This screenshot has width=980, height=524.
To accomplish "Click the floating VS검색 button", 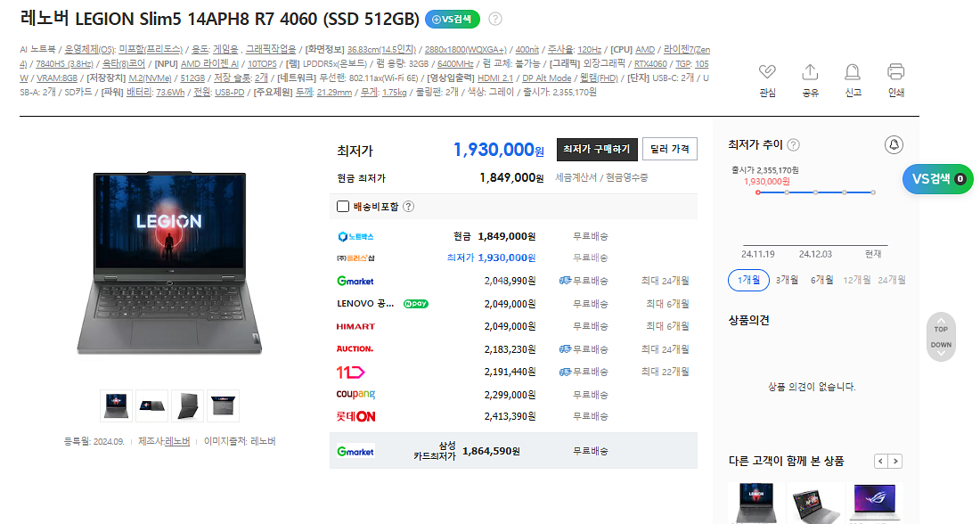I will click(x=938, y=179).
